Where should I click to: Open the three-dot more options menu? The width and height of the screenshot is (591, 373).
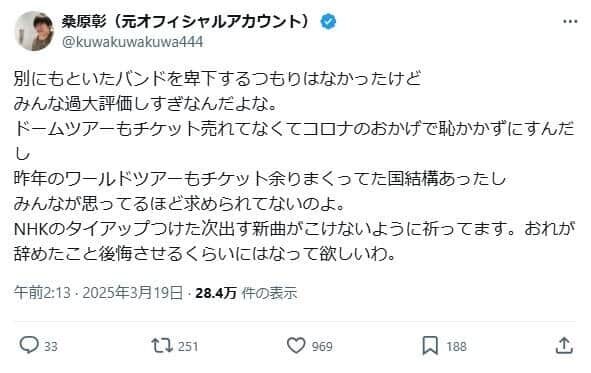click(570, 21)
